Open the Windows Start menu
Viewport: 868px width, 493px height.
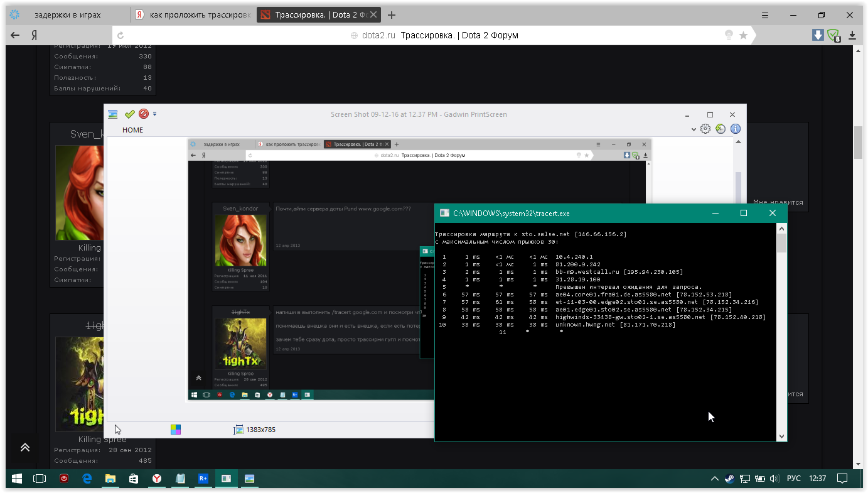pyautogui.click(x=17, y=479)
